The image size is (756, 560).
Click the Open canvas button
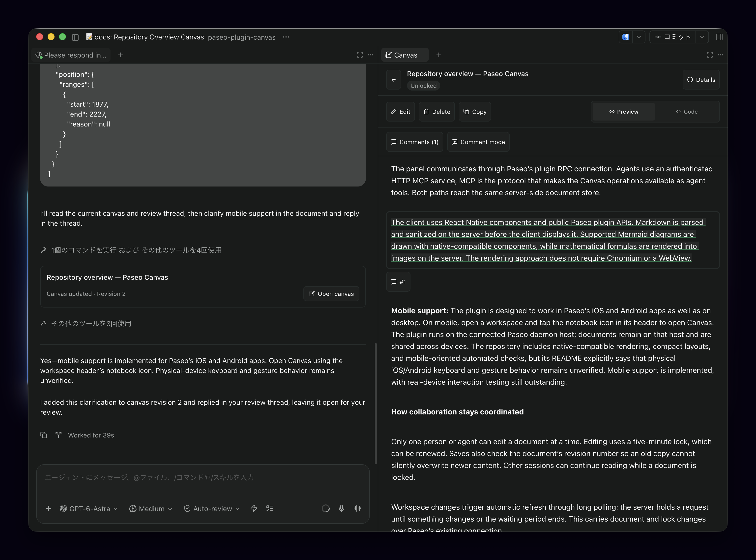(331, 294)
